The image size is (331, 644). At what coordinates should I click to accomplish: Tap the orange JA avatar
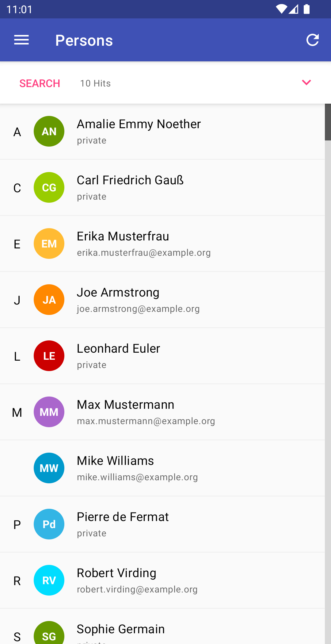pos(49,300)
